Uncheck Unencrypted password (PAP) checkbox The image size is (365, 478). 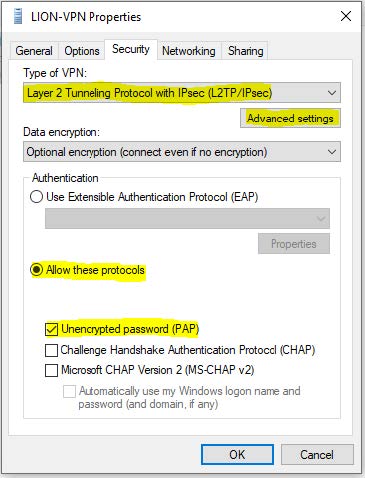[x=51, y=329]
